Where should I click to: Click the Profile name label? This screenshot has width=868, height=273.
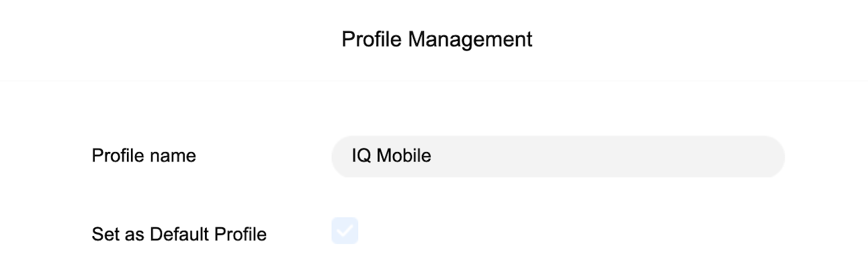tap(144, 156)
